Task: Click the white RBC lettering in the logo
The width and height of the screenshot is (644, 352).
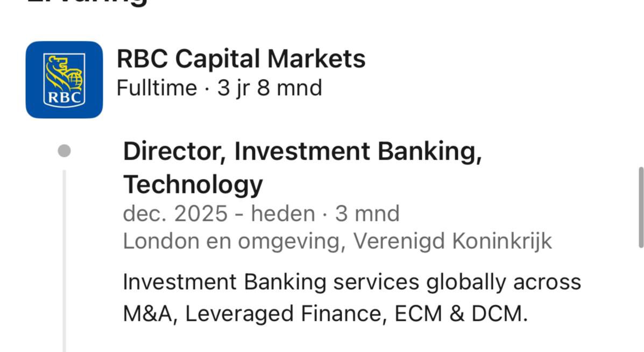Action: click(64, 98)
